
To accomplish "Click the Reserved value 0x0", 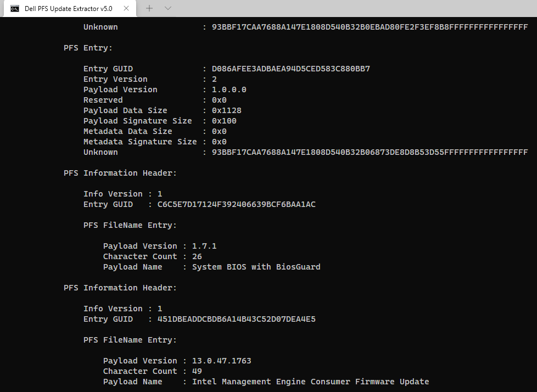I will [219, 100].
